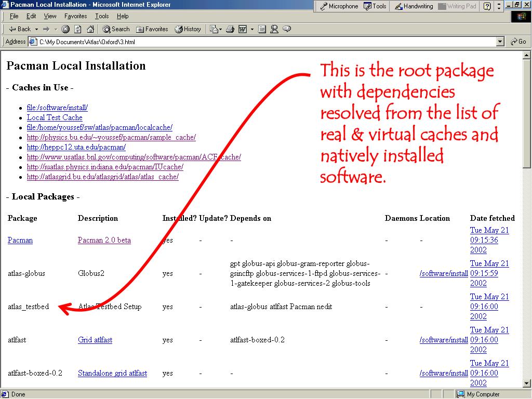Click the Windows flag throbber logo
Image resolution: width=532 pixels, height=399 pixels.
coord(521,16)
